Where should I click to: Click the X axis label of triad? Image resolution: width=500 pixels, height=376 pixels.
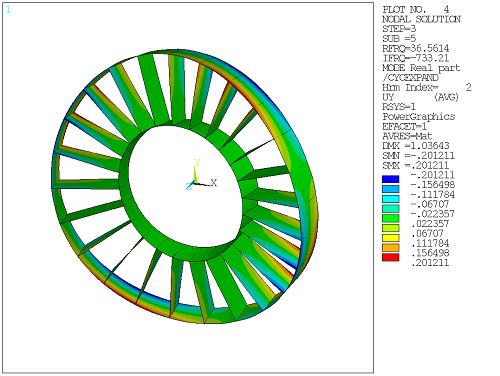[x=214, y=183]
